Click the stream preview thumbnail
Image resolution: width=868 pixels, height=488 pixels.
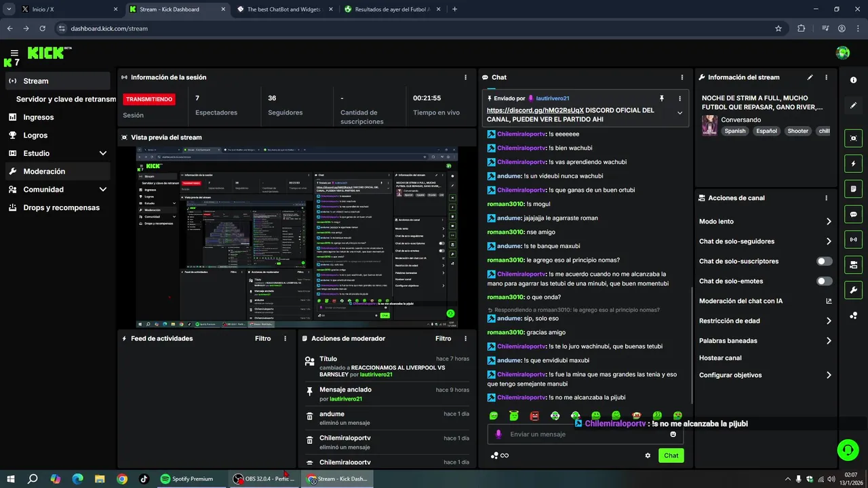point(297,237)
